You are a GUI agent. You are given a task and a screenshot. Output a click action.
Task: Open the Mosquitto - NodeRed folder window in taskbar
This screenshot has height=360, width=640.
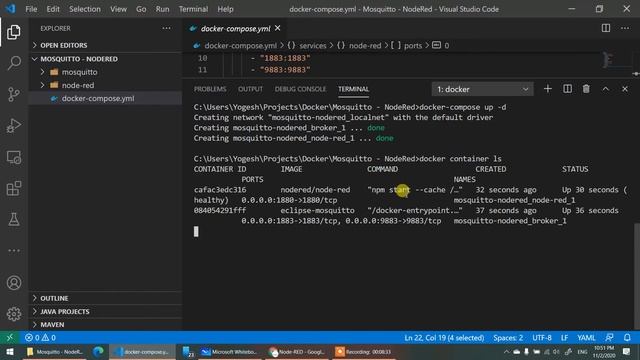click(55, 352)
